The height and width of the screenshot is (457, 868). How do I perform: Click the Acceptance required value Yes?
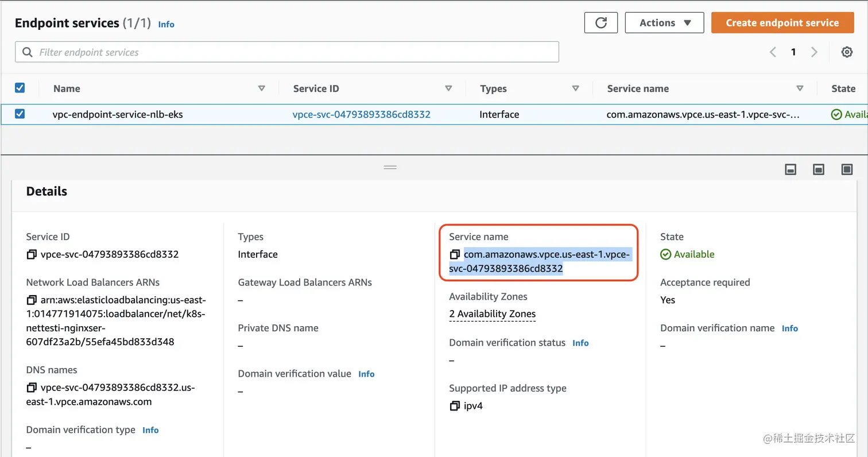coord(668,300)
